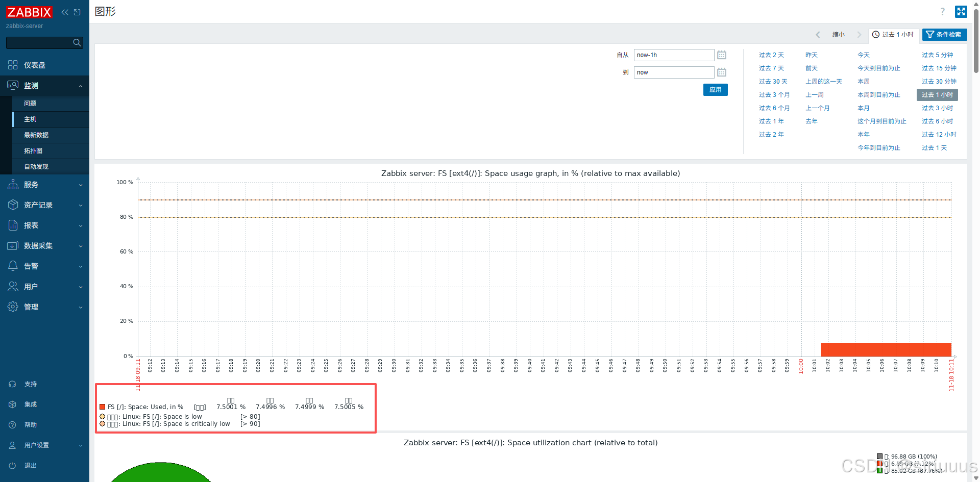Select 昨天 time range link
This screenshot has width=980, height=482.
click(811, 55)
